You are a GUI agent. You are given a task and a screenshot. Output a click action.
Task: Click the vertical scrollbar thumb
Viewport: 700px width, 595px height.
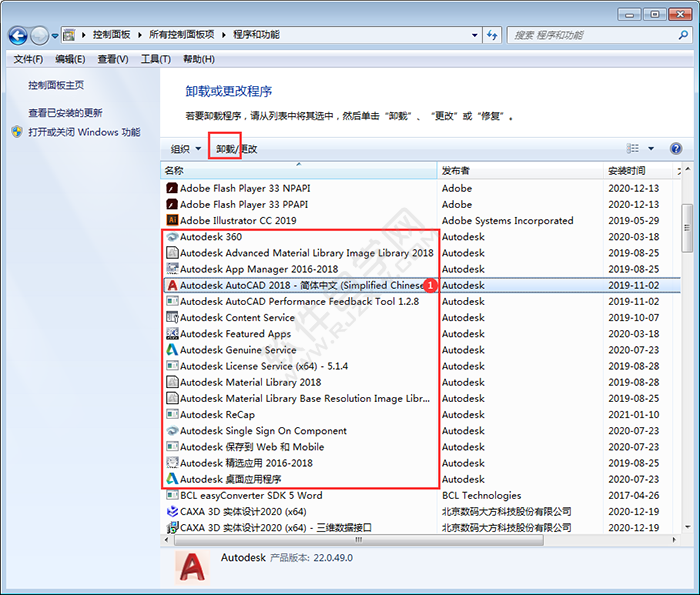[x=688, y=229]
